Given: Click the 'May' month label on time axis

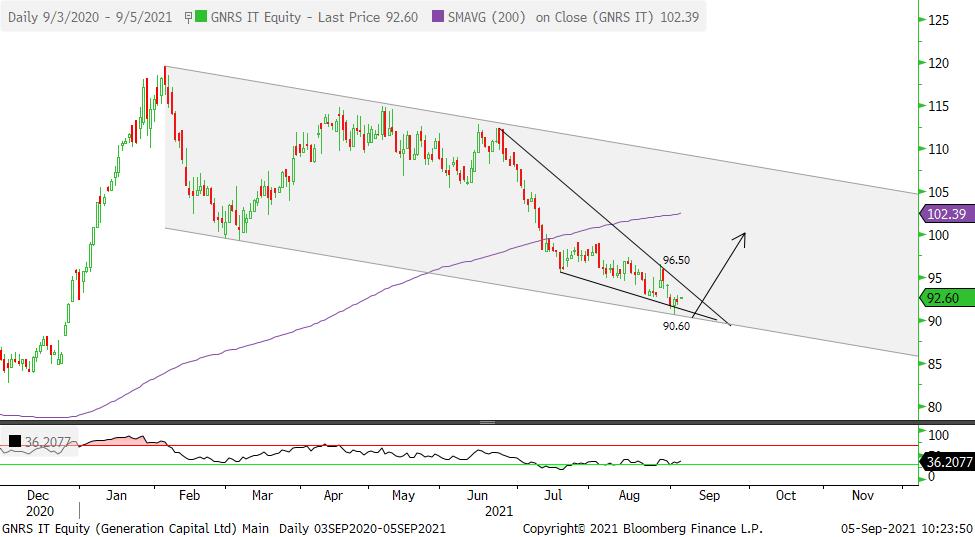Looking at the screenshot, I should tap(404, 496).
